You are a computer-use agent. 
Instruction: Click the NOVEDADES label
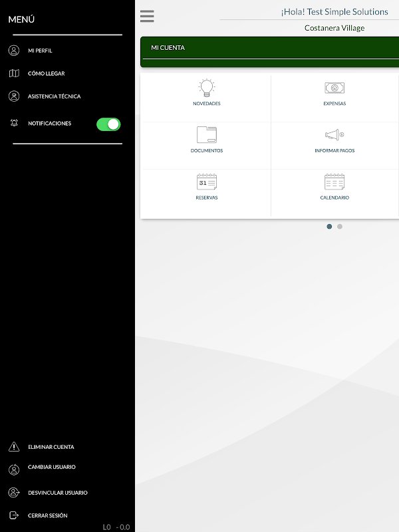coord(207,104)
